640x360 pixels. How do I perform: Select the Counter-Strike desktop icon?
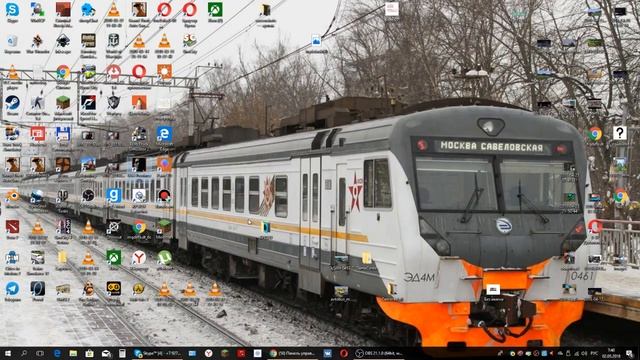click(x=38, y=103)
